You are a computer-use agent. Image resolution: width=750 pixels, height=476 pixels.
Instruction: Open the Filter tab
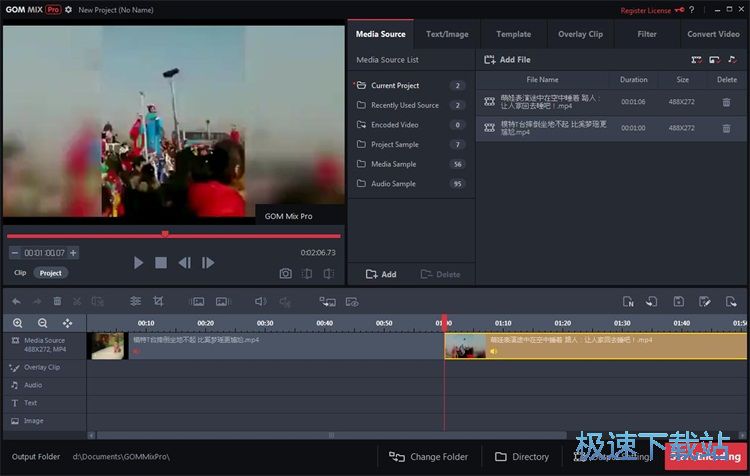click(647, 34)
